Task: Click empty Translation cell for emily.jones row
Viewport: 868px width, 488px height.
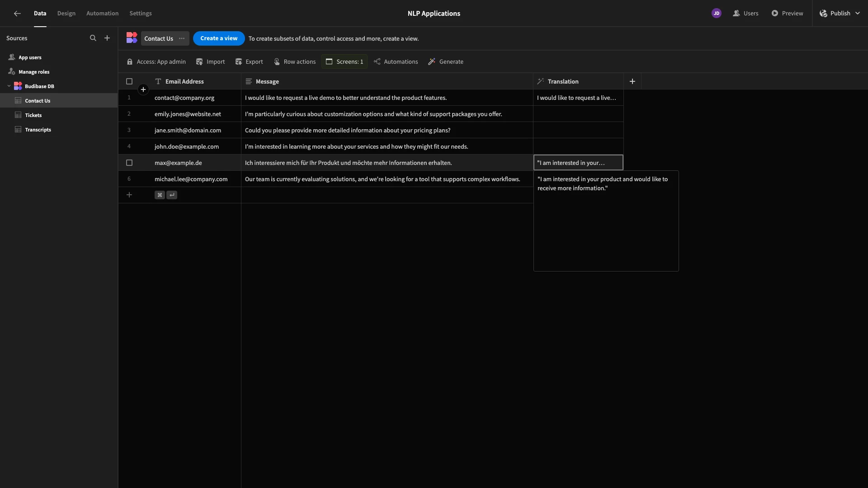Action: click(x=578, y=114)
